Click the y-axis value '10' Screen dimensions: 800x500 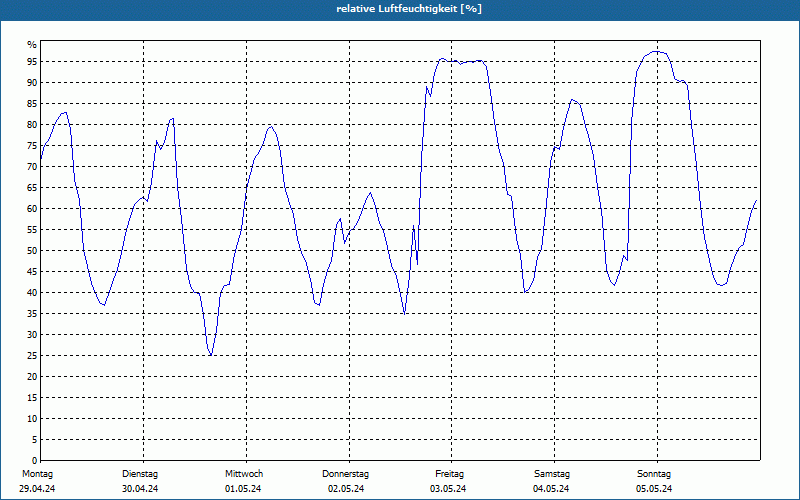32,419
